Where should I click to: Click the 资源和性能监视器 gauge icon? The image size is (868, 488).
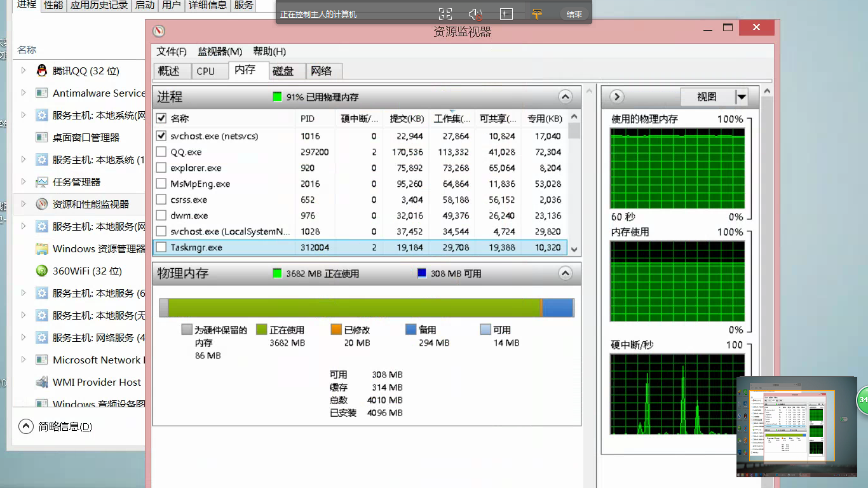pos(42,204)
